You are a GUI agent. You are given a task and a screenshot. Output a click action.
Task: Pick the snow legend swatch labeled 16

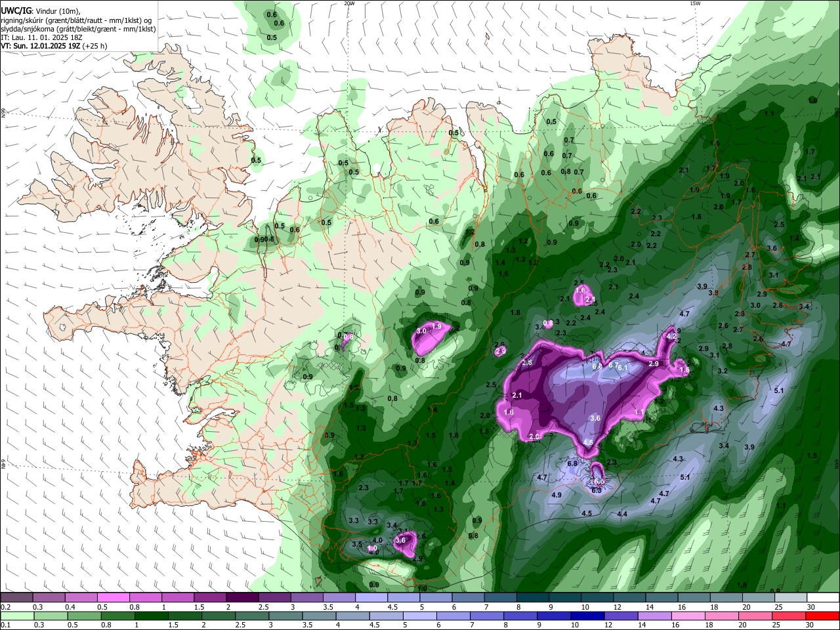coord(694,598)
